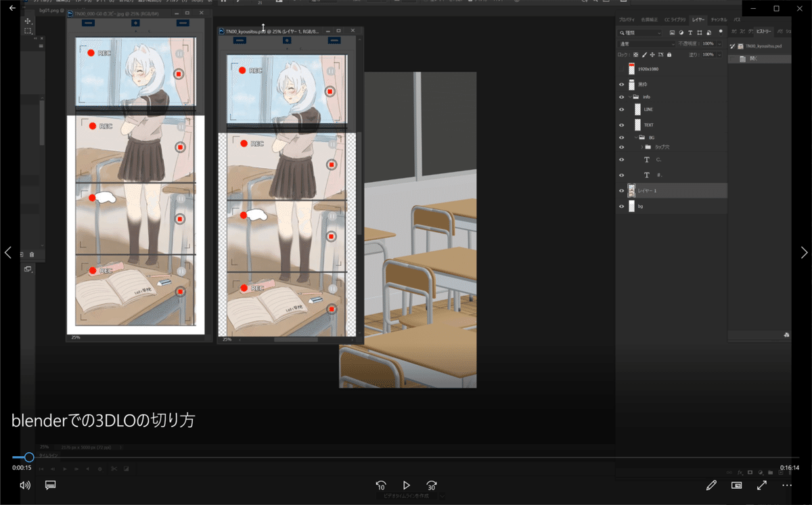The height and width of the screenshot is (505, 812).
Task: Open the layer kind filter dropdown
Action: pos(640,32)
